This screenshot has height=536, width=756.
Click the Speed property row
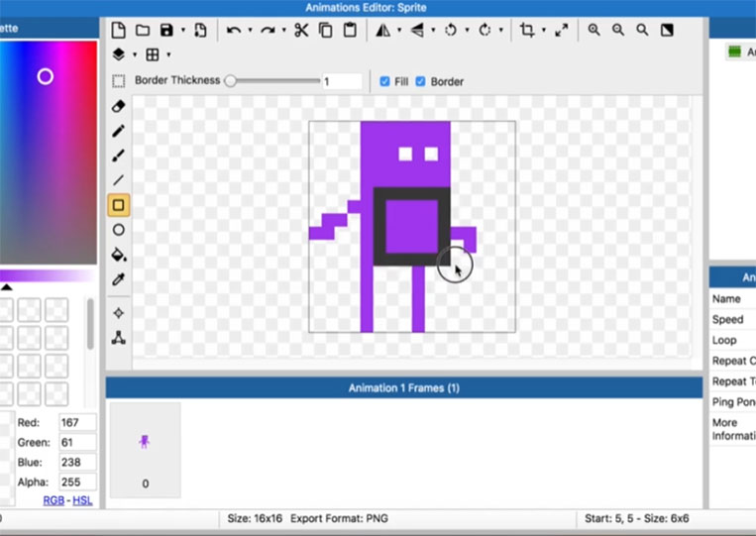pyautogui.click(x=733, y=319)
